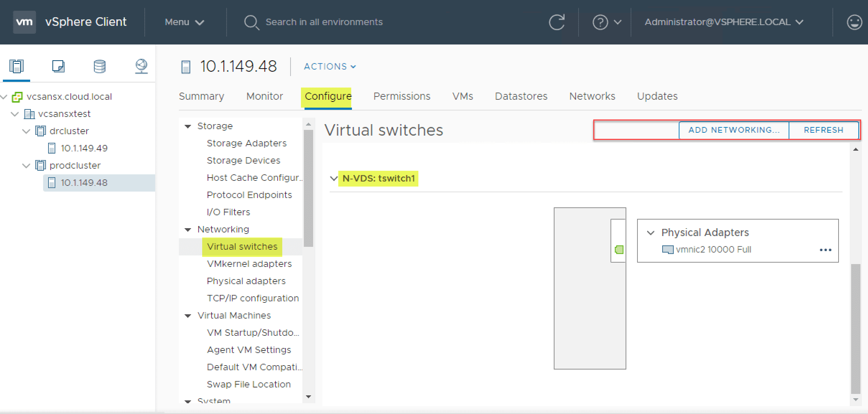Click the search magnifier icon

[x=251, y=22]
